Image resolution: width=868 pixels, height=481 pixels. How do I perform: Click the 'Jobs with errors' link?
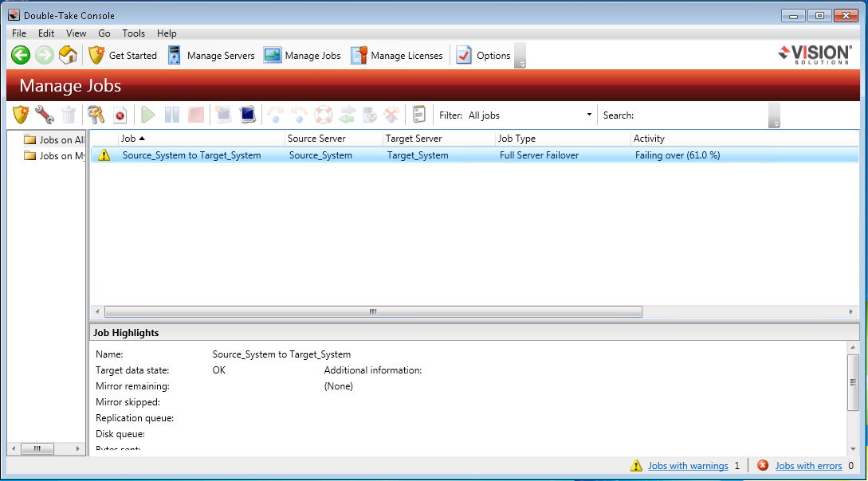[808, 466]
